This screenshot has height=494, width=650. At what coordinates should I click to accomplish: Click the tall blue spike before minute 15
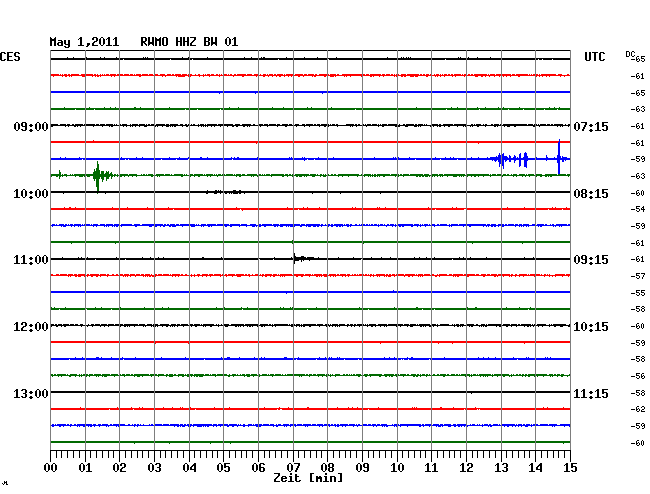click(559, 157)
